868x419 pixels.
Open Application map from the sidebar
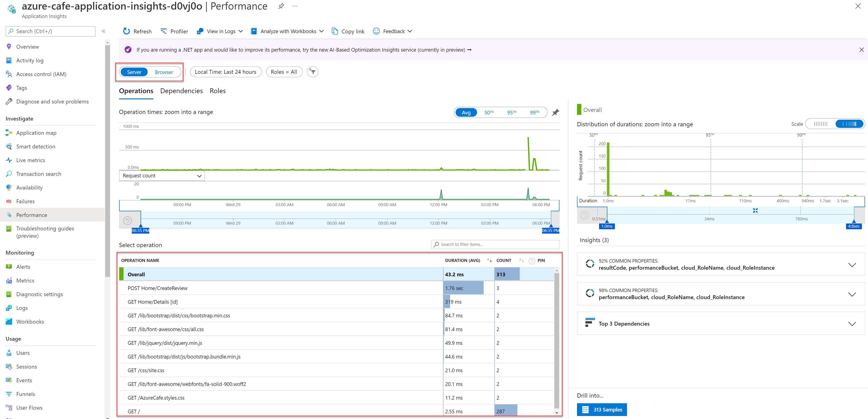(x=36, y=132)
